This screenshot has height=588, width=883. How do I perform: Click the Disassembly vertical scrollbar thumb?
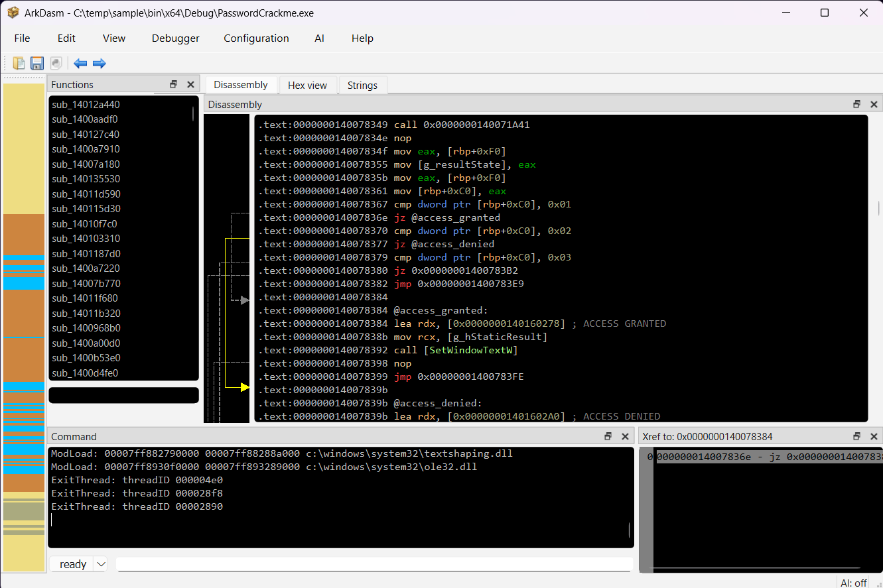(879, 208)
